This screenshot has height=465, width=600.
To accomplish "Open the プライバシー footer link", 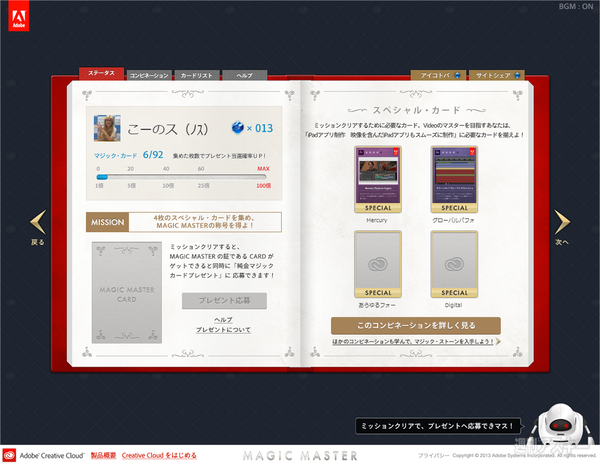I will 434,455.
